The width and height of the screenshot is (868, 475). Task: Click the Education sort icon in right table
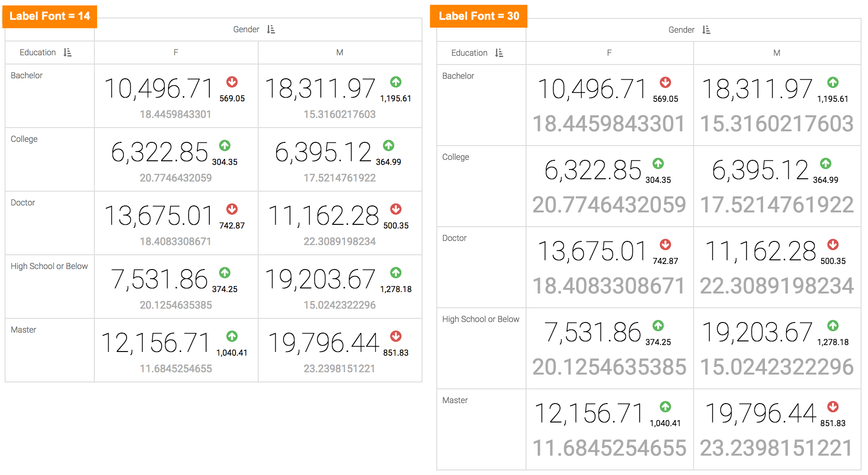[499, 53]
